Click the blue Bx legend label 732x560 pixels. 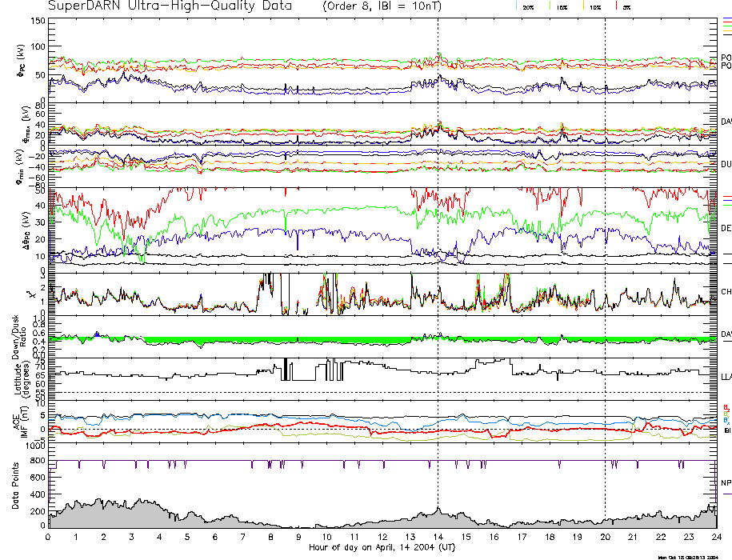coord(726,421)
